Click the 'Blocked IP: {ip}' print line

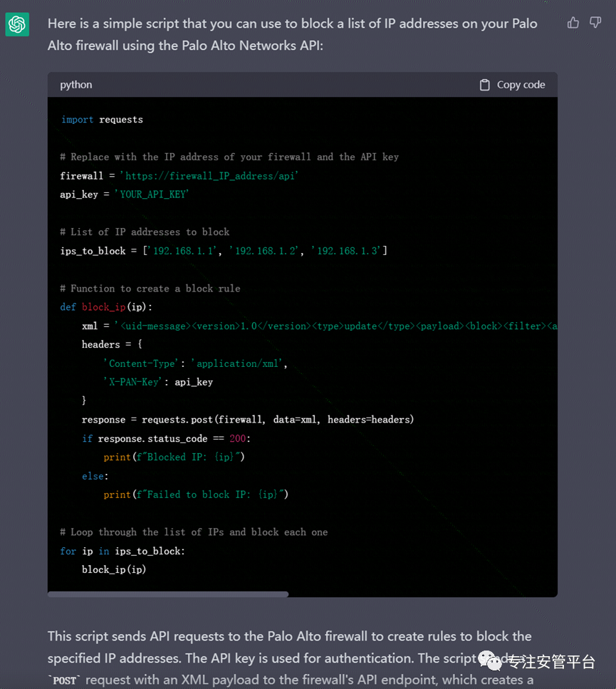174,457
